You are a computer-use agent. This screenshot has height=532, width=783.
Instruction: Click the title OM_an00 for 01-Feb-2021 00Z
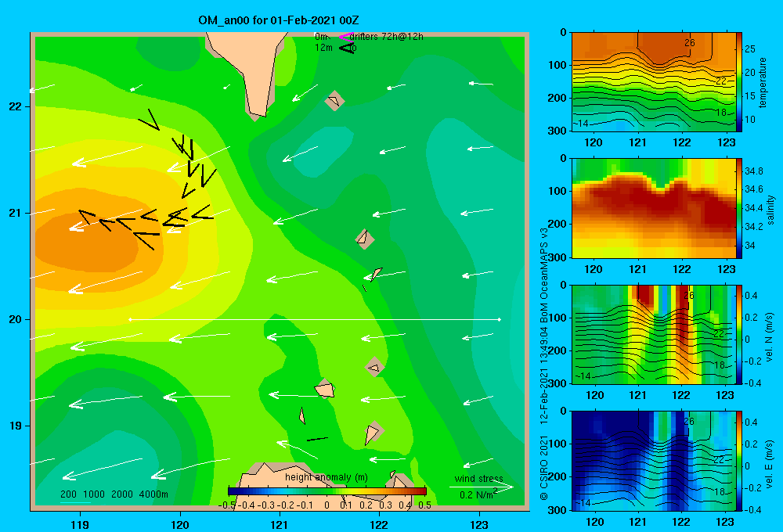click(x=278, y=20)
